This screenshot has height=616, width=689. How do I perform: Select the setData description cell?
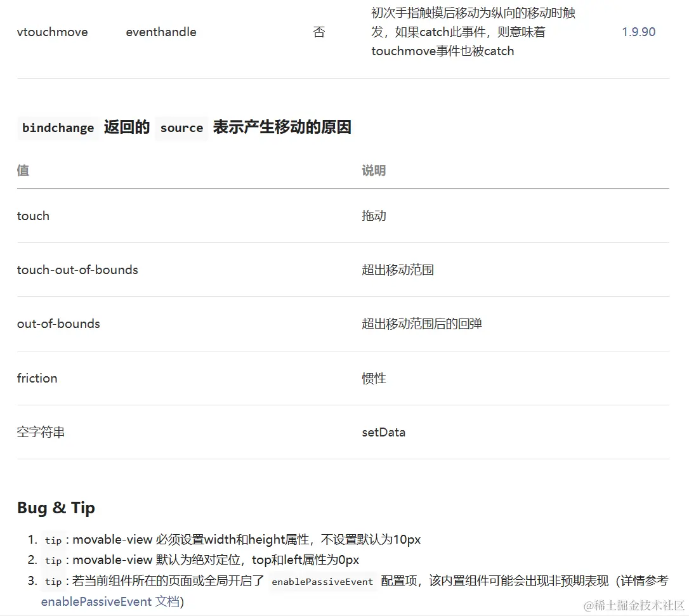pyautogui.click(x=384, y=433)
